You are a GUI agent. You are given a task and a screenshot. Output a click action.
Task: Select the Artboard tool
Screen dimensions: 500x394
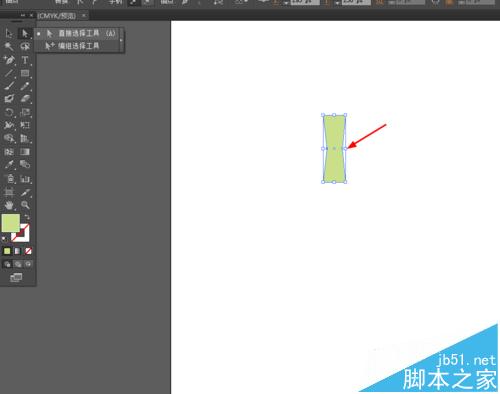click(9, 192)
